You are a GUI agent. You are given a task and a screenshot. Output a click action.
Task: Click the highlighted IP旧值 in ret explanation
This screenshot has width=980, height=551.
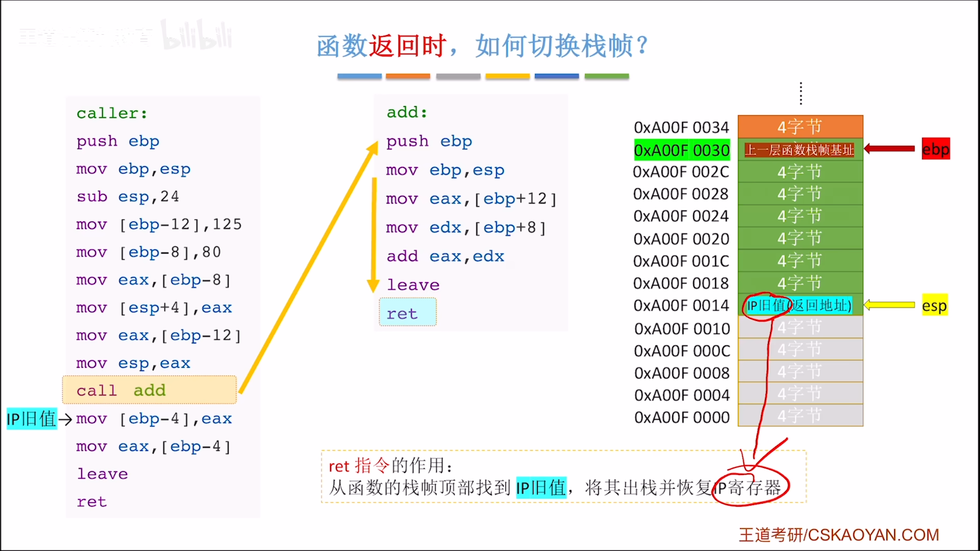[541, 488]
